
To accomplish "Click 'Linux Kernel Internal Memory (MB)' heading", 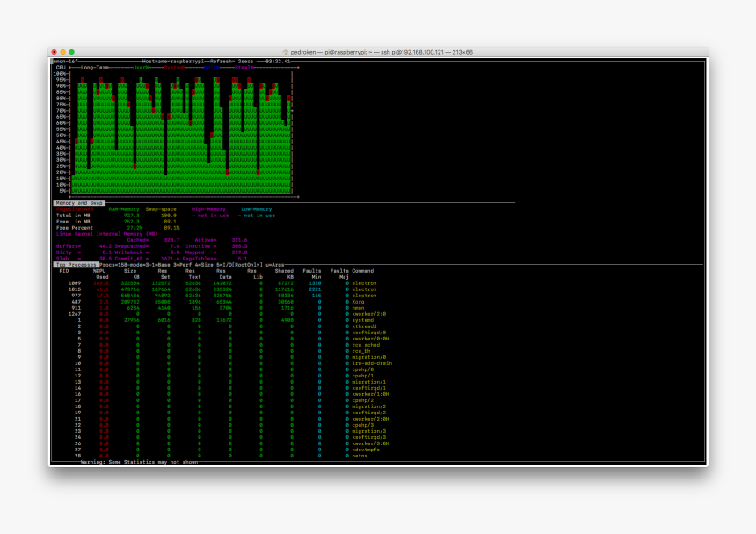I will coord(106,234).
